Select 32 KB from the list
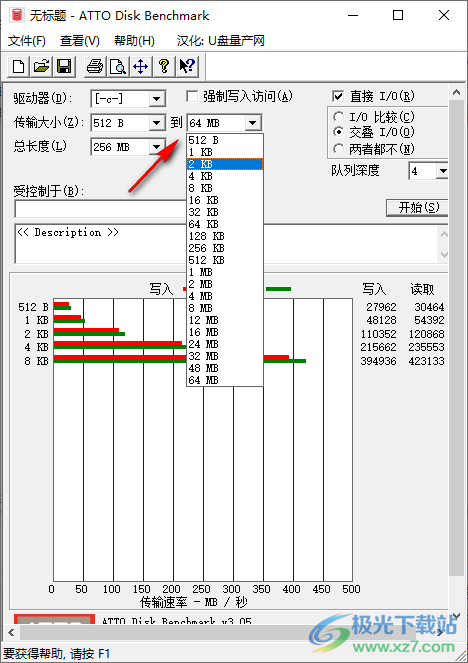This screenshot has height=663, width=468. click(x=225, y=212)
